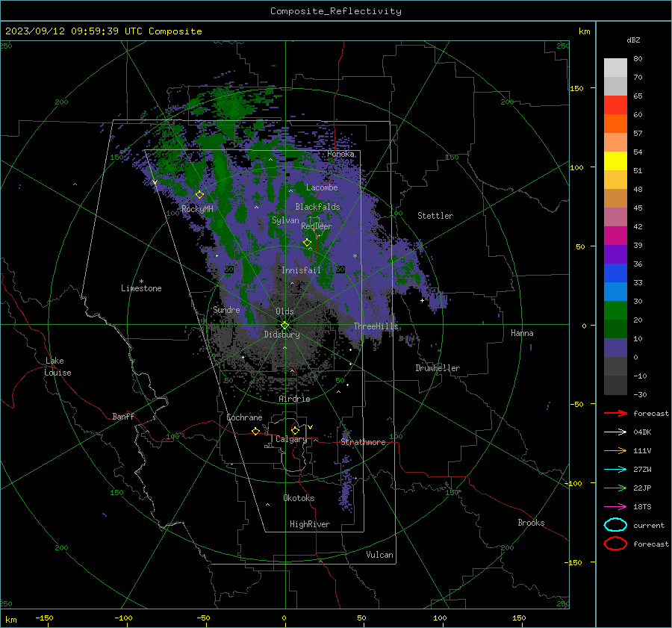This screenshot has height=628, width=672.
Task: Click the 18TS legend label
Action: 642,507
